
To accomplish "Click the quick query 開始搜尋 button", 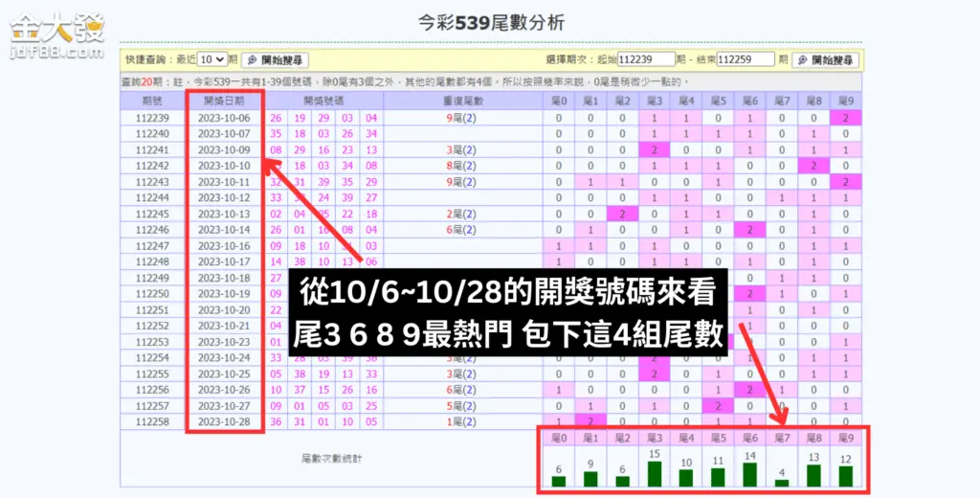I will click(x=275, y=60).
